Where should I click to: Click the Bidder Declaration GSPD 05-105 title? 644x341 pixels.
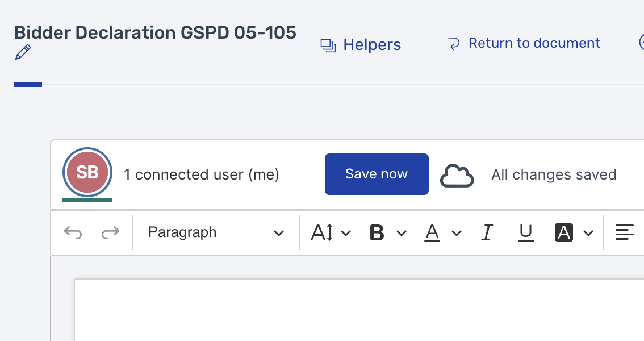155,32
